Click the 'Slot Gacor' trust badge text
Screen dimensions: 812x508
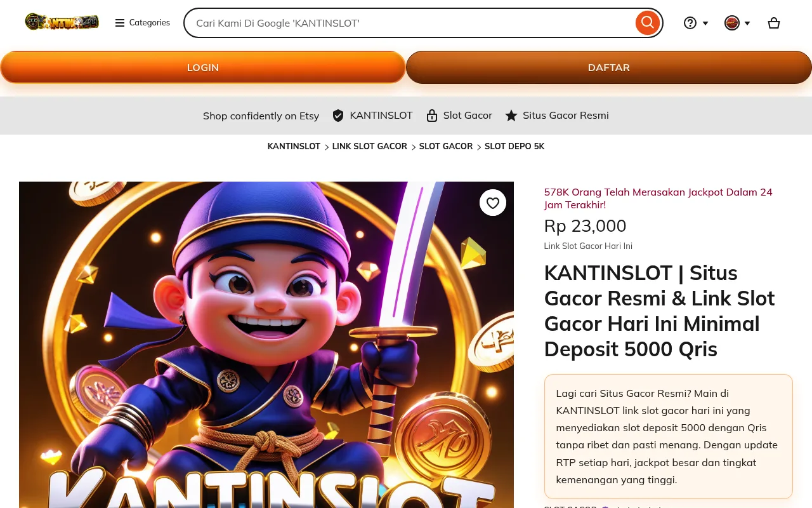coord(468,115)
